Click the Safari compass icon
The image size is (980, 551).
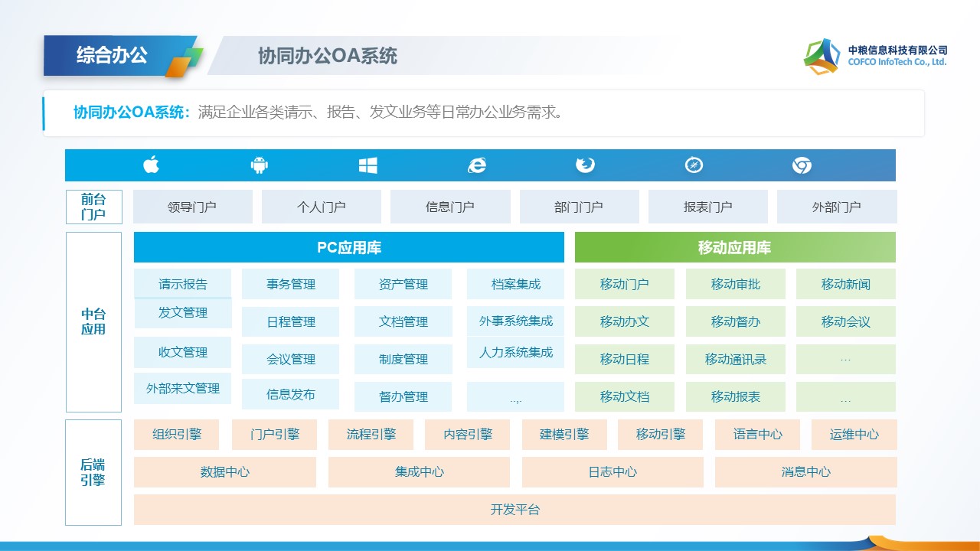click(694, 165)
